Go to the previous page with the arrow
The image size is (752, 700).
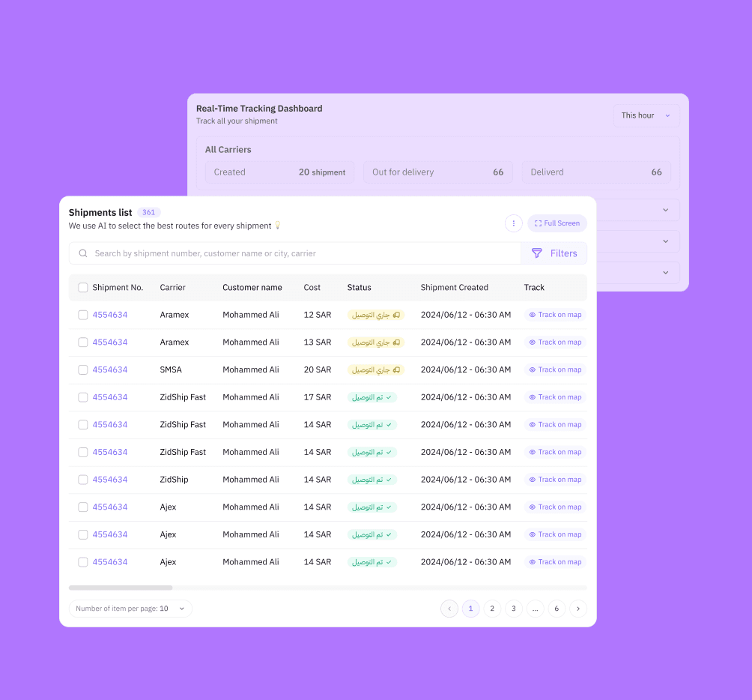pyautogui.click(x=449, y=609)
